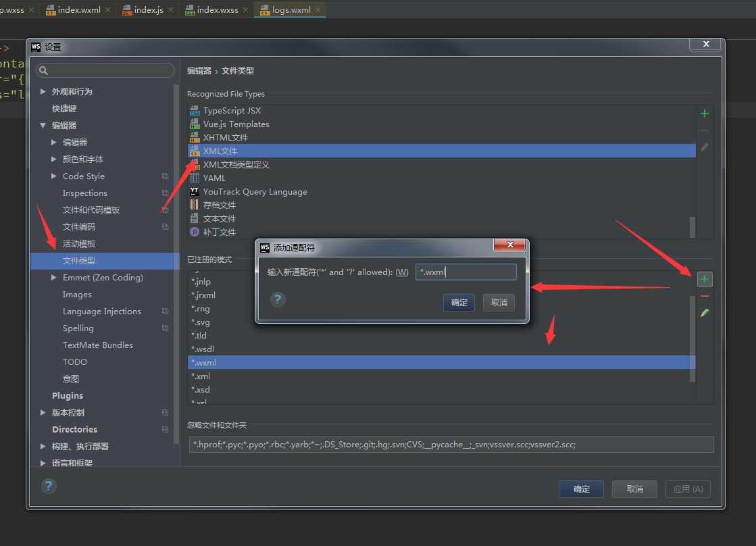Click the 文本文件 text file icon
This screenshot has height=546, width=756.
tap(195, 218)
